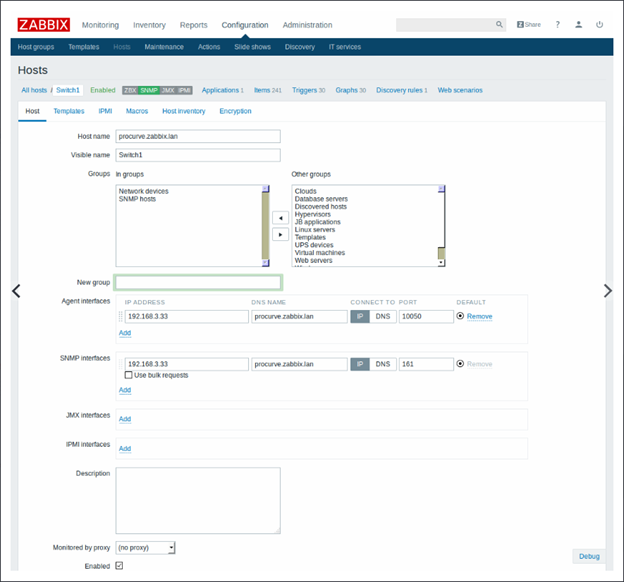Add a new SNMP interface

125,390
